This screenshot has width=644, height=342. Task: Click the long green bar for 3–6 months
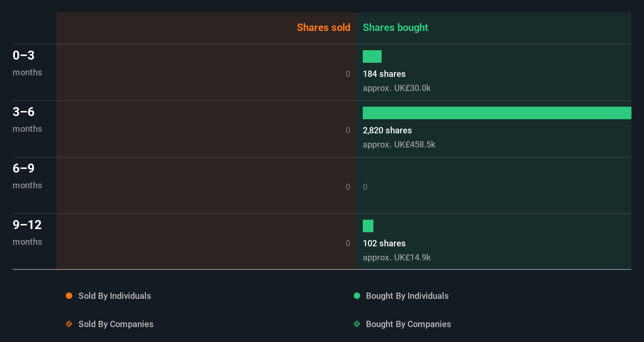pyautogui.click(x=497, y=113)
